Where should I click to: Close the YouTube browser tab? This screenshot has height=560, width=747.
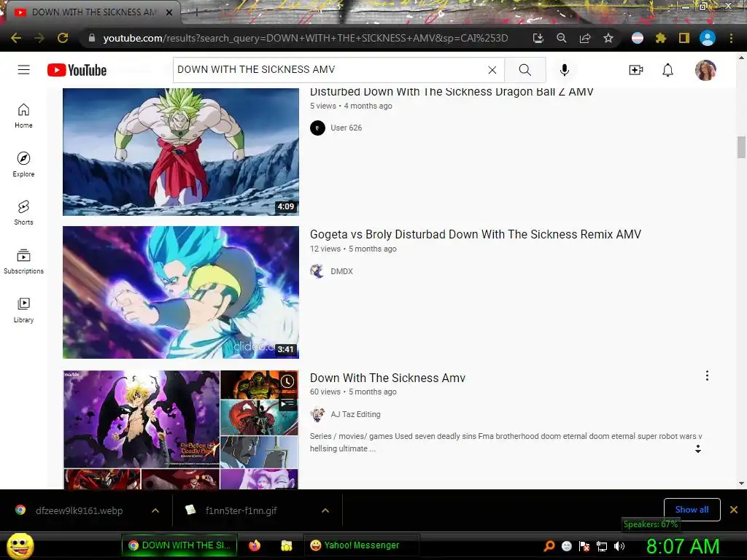click(169, 12)
